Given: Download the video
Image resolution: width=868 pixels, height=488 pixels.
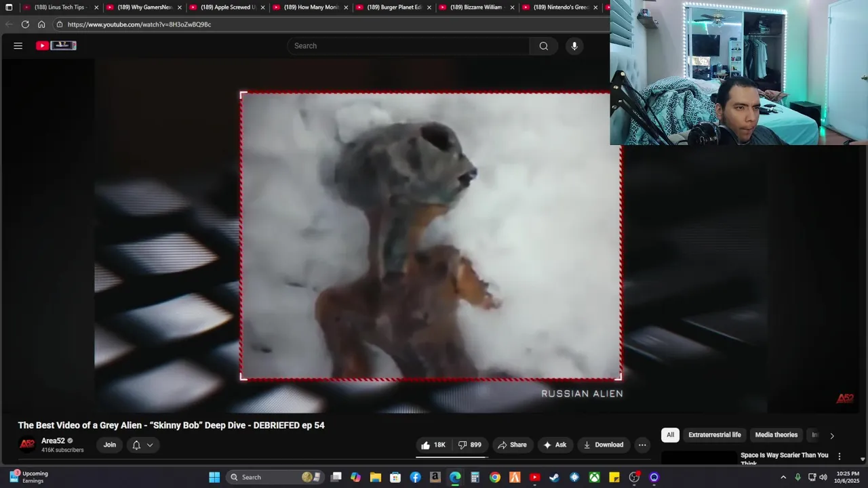Looking at the screenshot, I should click(x=604, y=445).
